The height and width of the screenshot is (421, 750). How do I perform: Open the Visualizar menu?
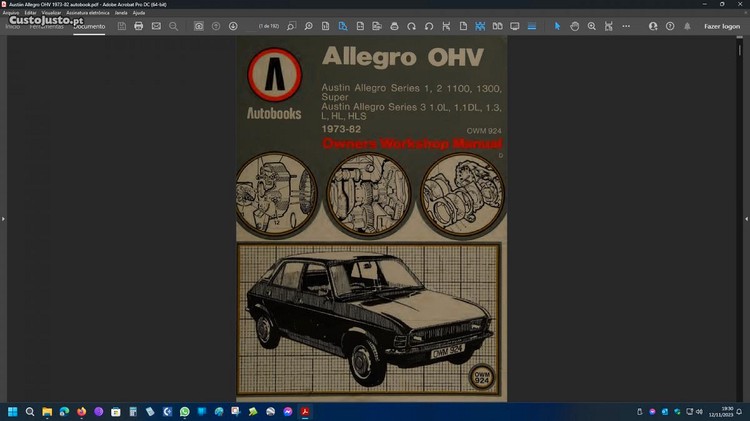pyautogui.click(x=52, y=13)
